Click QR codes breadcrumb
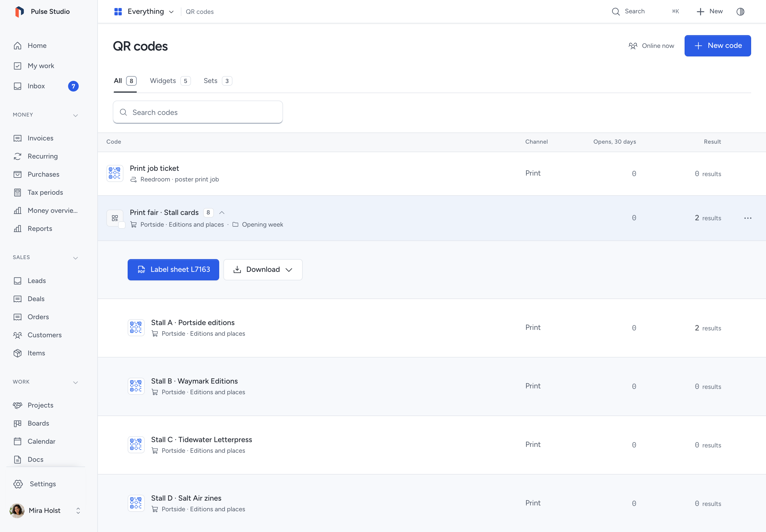 (200, 12)
